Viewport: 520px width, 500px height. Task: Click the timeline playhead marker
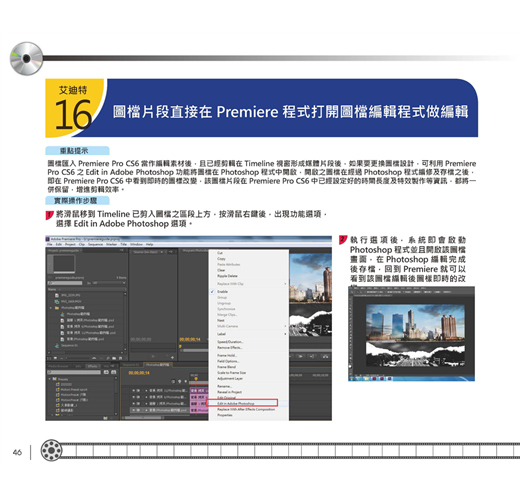click(196, 379)
